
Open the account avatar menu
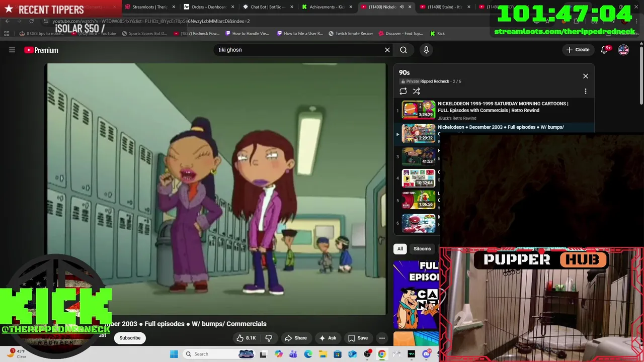click(x=623, y=50)
